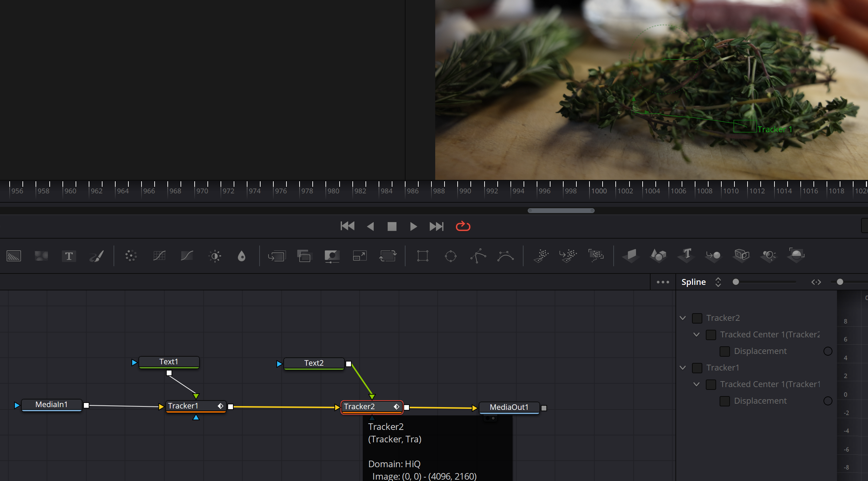Click the Ellipse mask tool icon
868x481 pixels.
[450, 256]
